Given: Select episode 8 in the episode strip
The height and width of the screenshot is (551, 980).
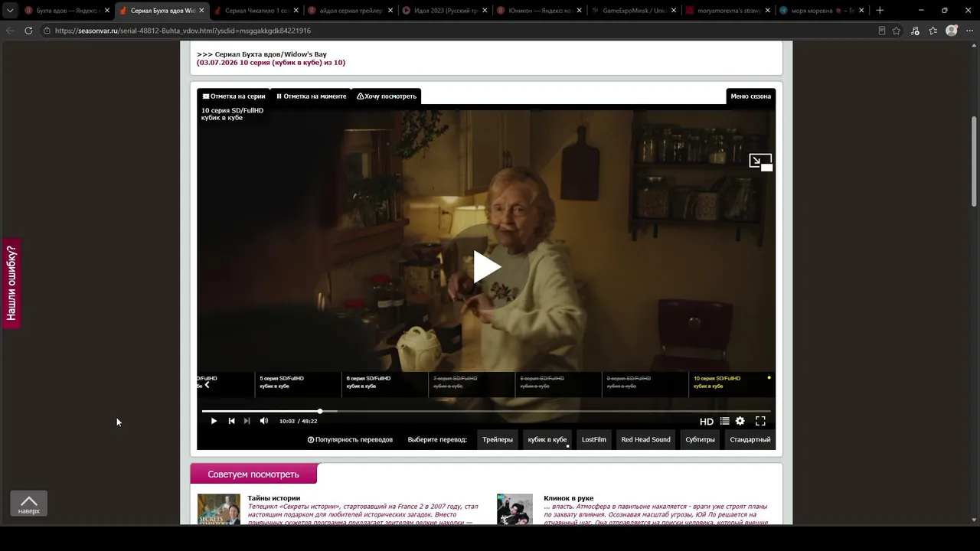Looking at the screenshot, I should point(558,384).
